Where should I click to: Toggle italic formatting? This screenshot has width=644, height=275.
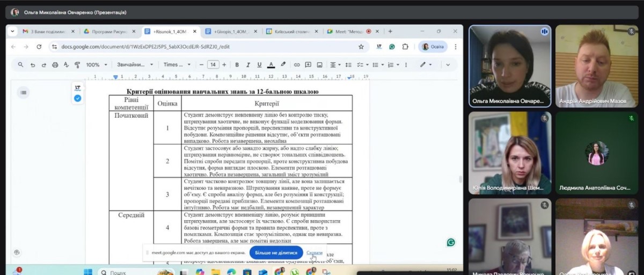[x=248, y=65]
